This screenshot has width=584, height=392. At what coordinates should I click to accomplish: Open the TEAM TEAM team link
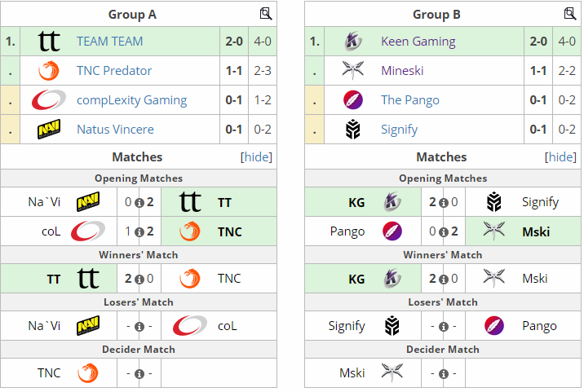pyautogui.click(x=110, y=41)
